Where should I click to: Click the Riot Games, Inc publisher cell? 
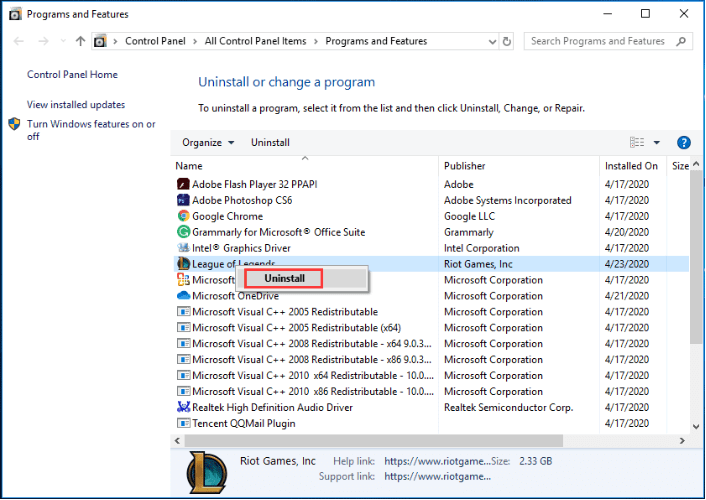tap(478, 264)
